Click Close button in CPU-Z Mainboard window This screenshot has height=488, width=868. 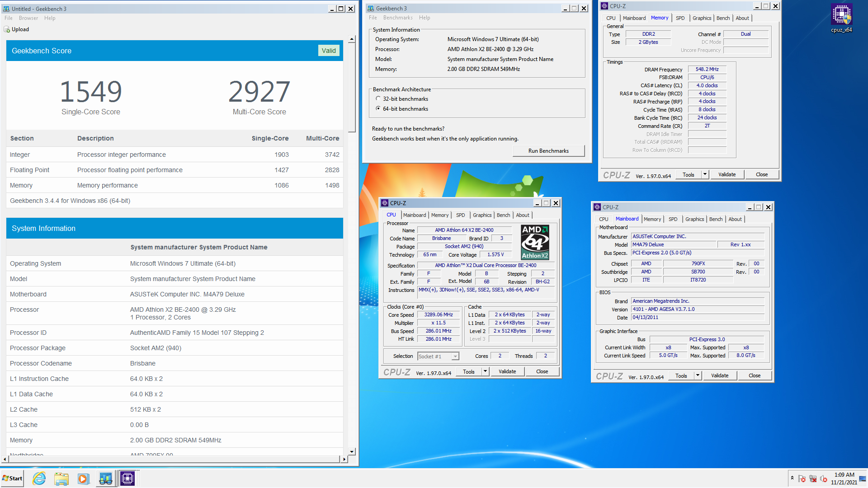point(755,375)
